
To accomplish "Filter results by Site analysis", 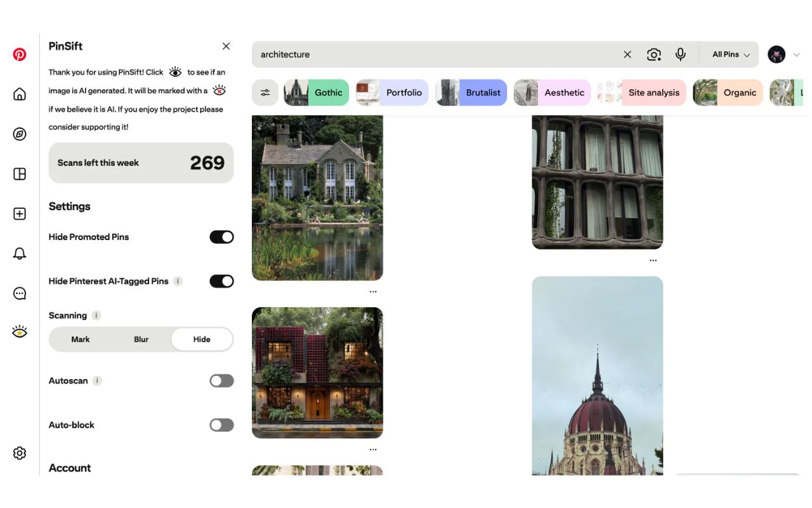I will coord(642,93).
